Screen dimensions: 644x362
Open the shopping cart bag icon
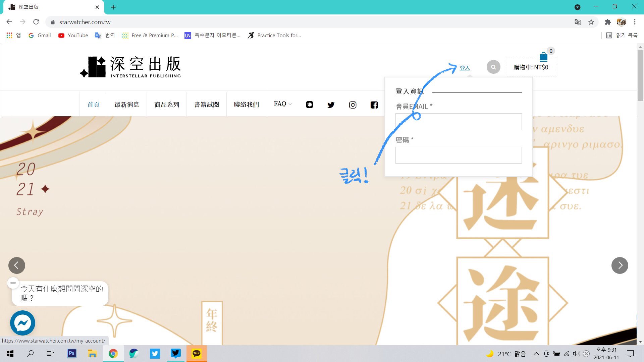pos(543,57)
